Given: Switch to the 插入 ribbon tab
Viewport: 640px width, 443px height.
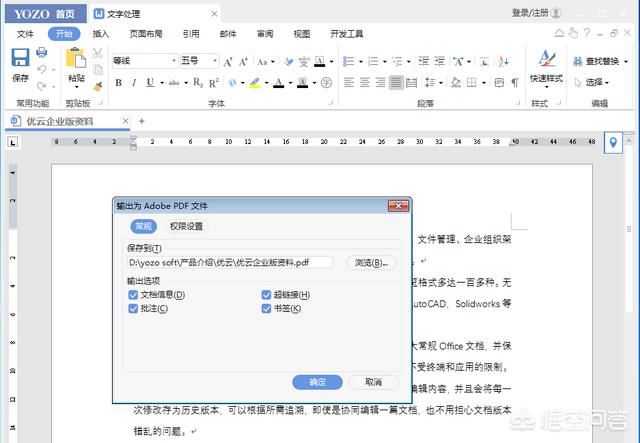Looking at the screenshot, I should coord(101,34).
